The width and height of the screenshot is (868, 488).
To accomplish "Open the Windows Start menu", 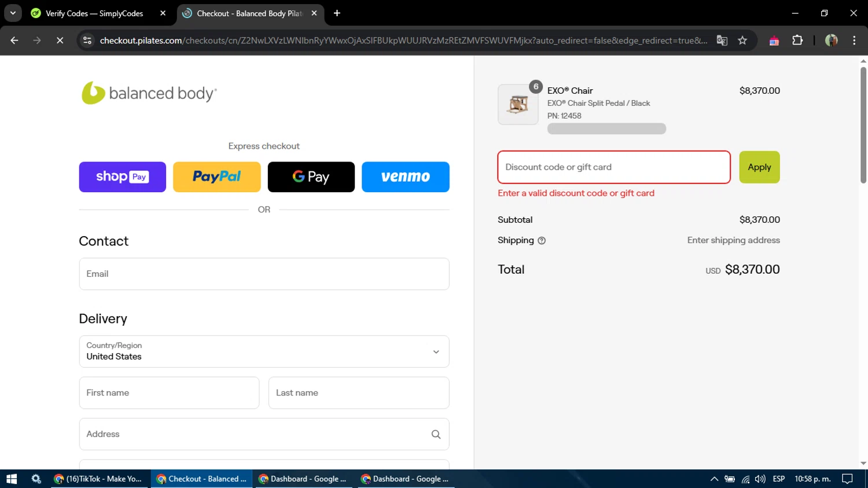I will [x=12, y=479].
